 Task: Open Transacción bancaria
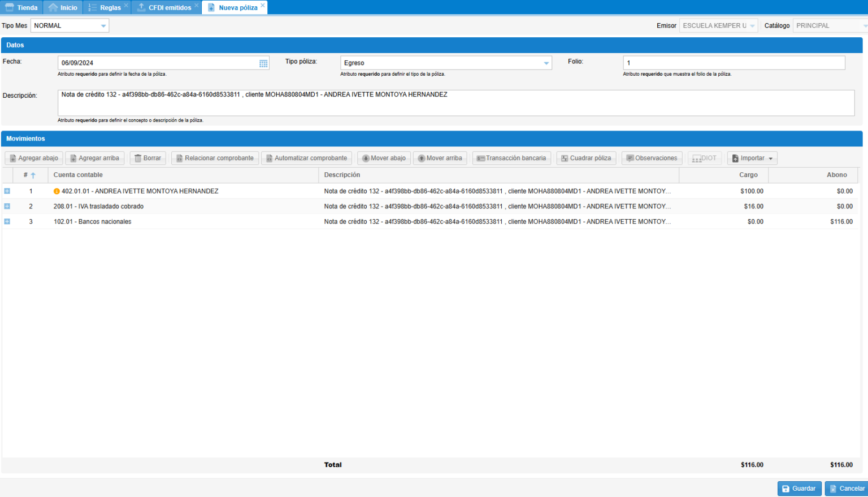511,158
